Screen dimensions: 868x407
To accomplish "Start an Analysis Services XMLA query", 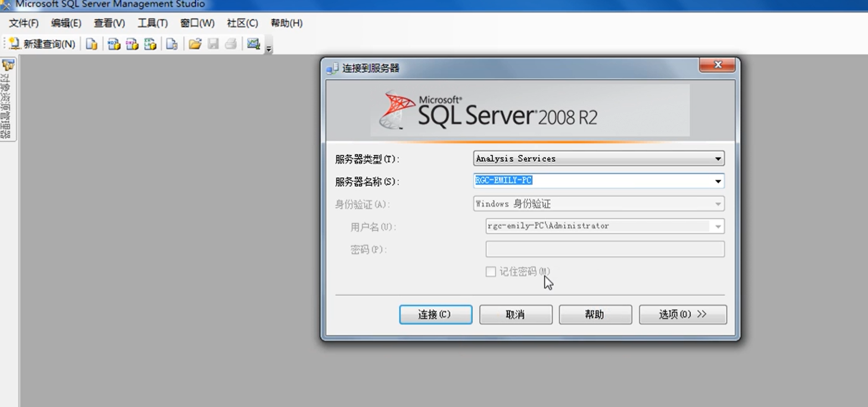I will [150, 44].
